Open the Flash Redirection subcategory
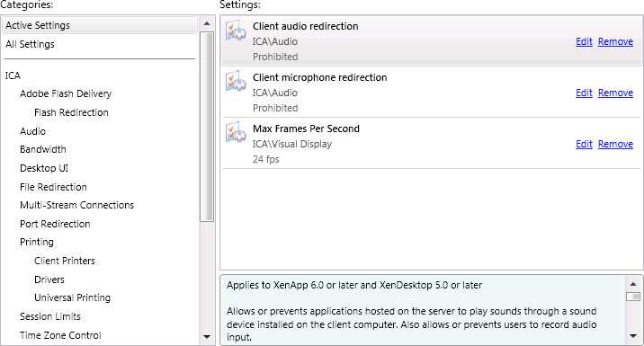 [x=71, y=112]
